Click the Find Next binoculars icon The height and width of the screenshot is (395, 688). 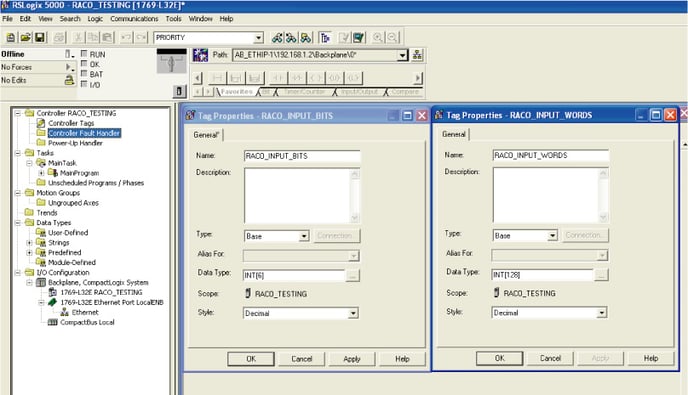291,38
